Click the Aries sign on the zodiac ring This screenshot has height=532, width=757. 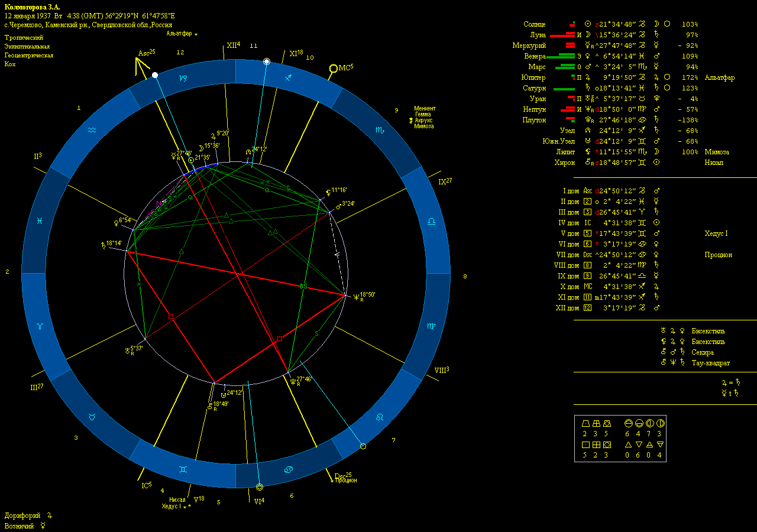[40, 326]
